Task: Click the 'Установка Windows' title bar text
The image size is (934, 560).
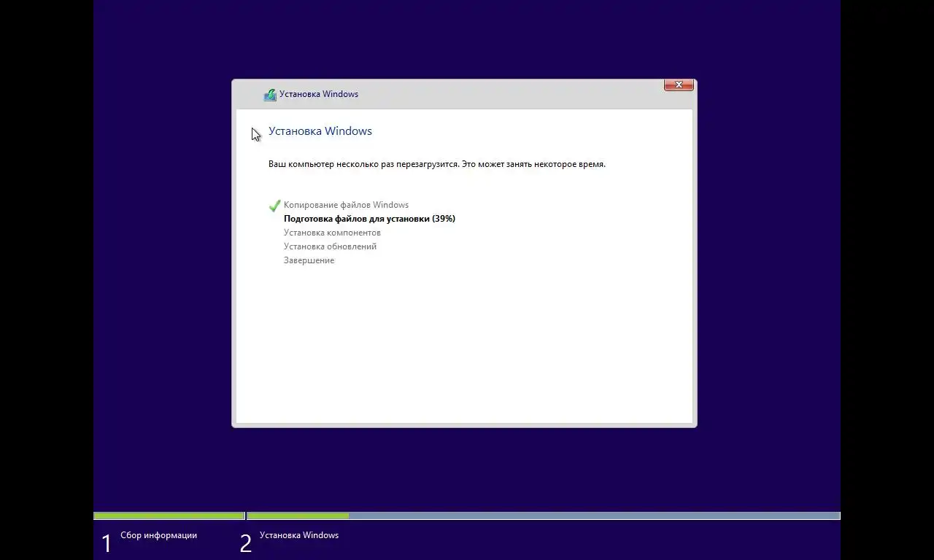Action: (319, 94)
